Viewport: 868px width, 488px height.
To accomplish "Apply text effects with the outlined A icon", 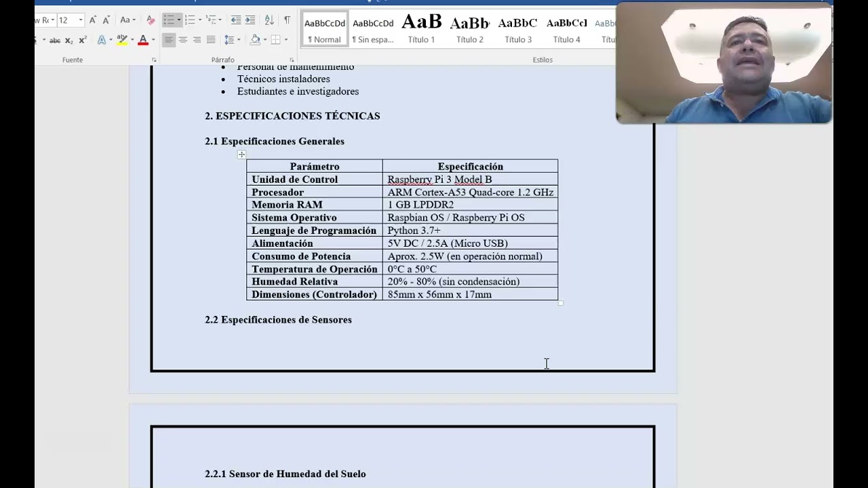I will (101, 40).
